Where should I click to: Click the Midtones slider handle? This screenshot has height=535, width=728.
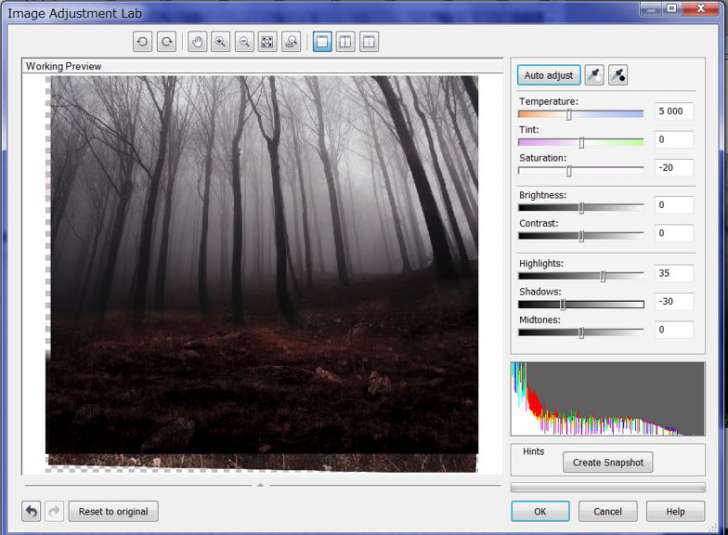coord(581,333)
